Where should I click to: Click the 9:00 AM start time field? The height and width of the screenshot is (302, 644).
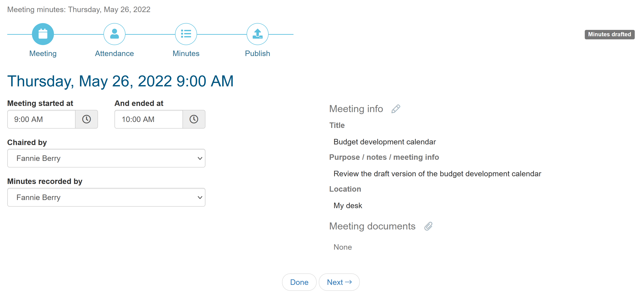[x=41, y=119]
